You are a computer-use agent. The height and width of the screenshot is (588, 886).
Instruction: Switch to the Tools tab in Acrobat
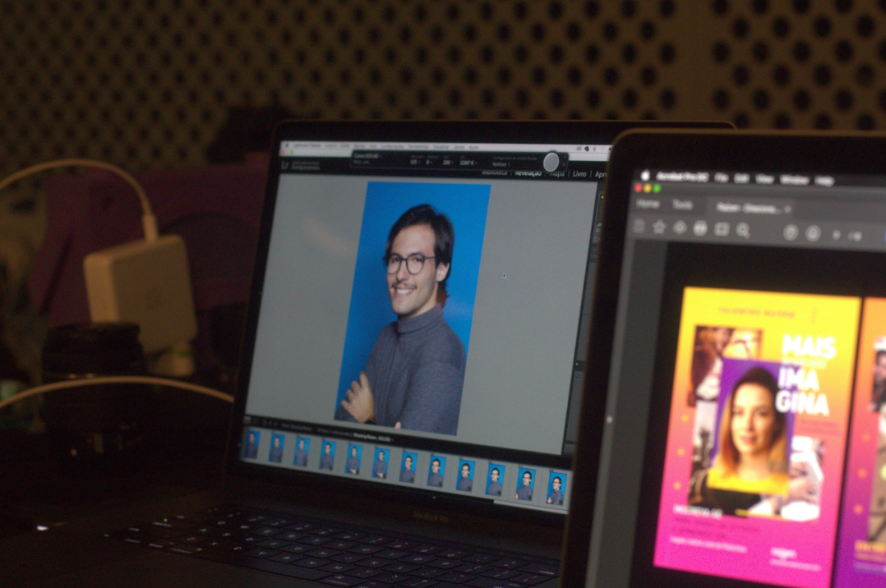[x=682, y=205]
